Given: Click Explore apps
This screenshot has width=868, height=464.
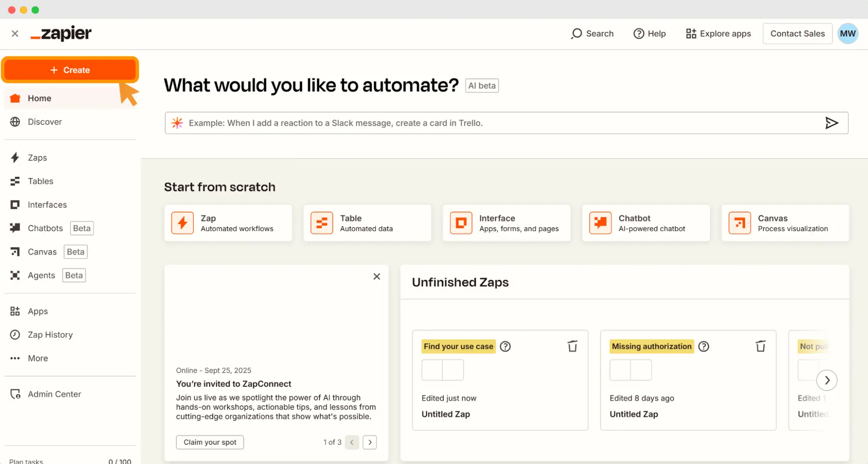Looking at the screenshot, I should pyautogui.click(x=718, y=33).
